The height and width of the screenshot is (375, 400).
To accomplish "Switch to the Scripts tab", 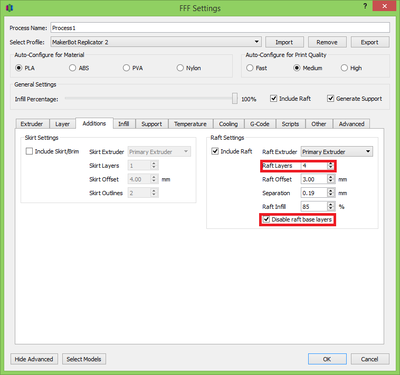I will point(291,124).
